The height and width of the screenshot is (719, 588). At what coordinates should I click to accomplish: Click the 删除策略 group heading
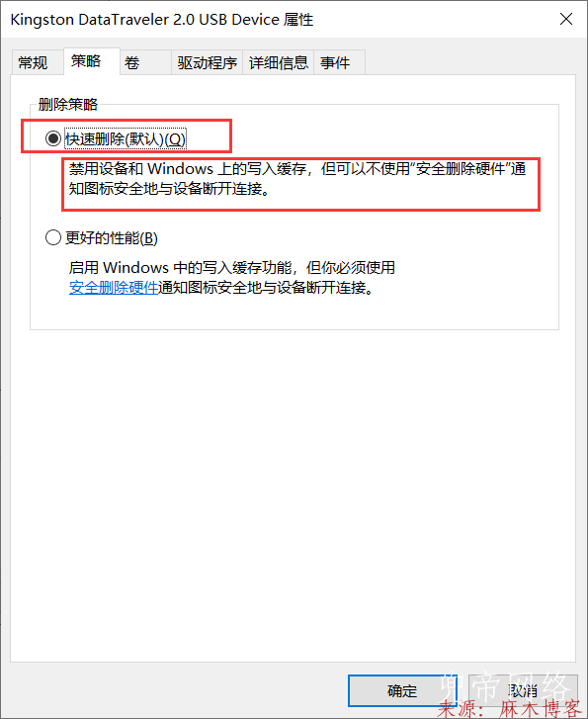(68, 105)
